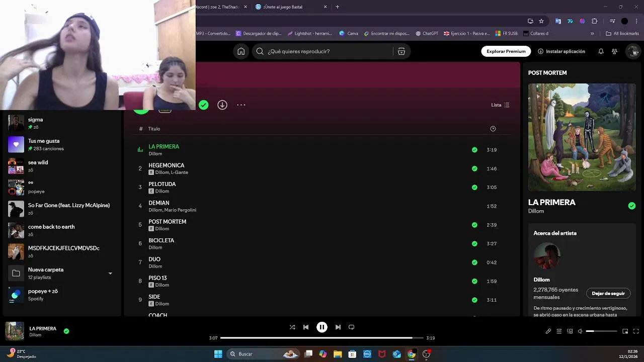Viewport: 644px width, 362px height.
Task: Open Chrome three-dot menu
Action: point(636,21)
